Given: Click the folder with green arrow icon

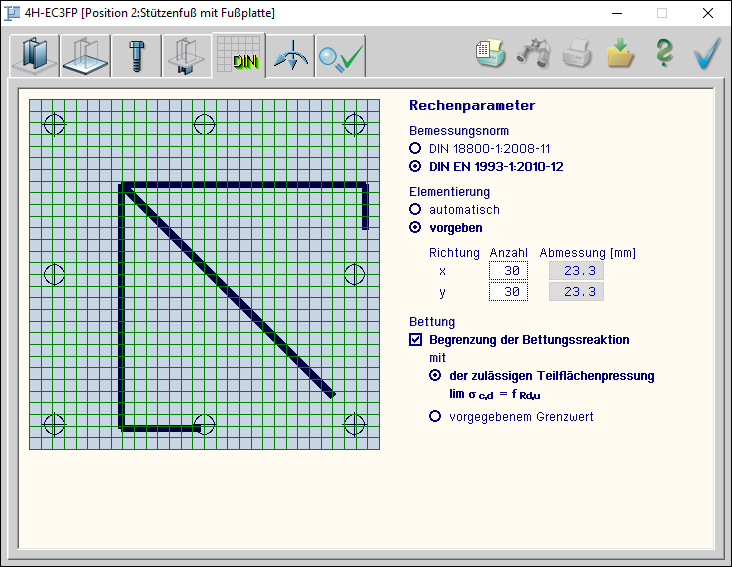Looking at the screenshot, I should 621,54.
